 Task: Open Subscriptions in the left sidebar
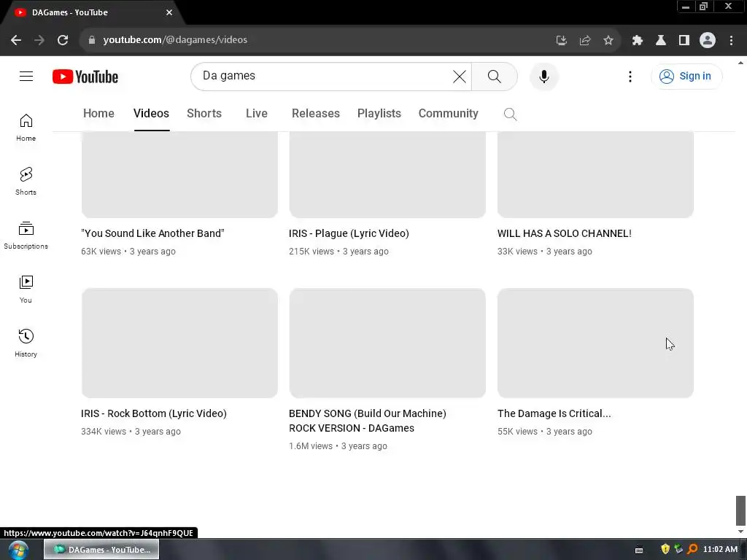(26, 236)
